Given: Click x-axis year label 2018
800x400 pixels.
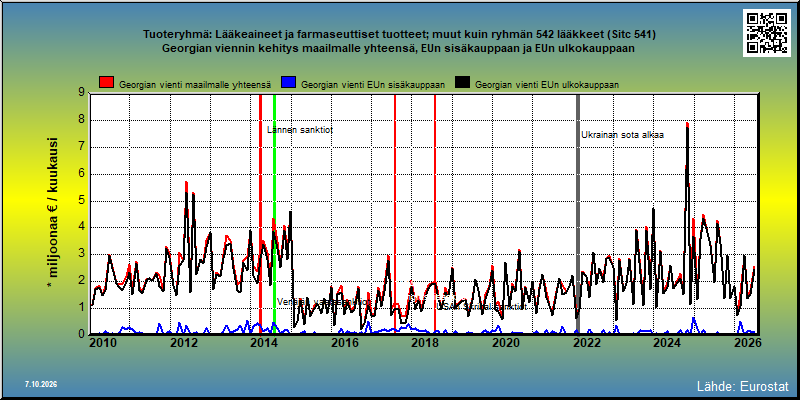Looking at the screenshot, I should click(x=424, y=343).
